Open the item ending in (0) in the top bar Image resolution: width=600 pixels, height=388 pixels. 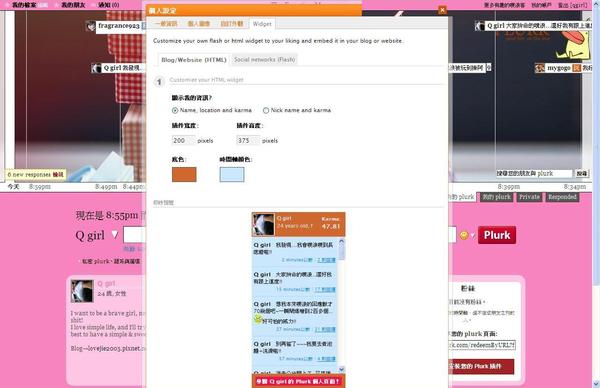tap(109, 5)
